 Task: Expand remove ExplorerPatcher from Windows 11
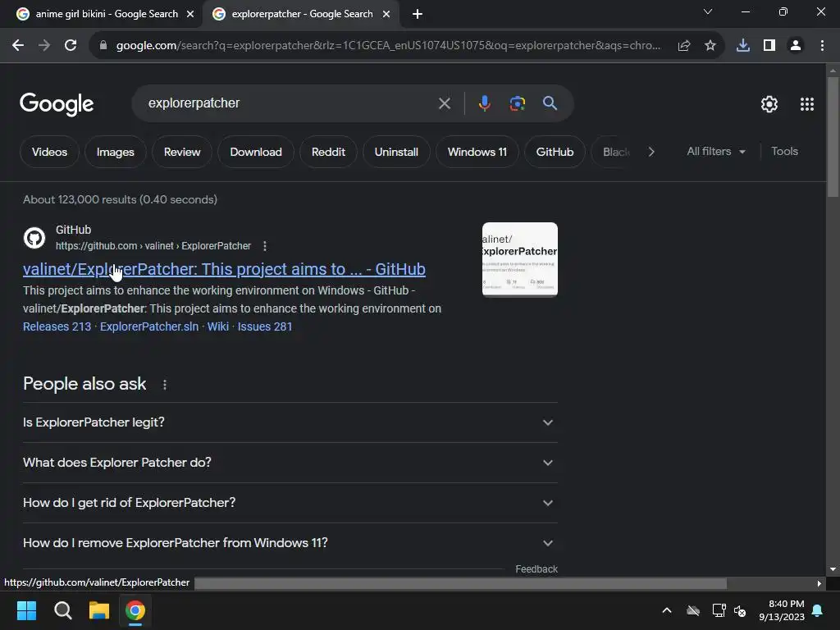(290, 543)
